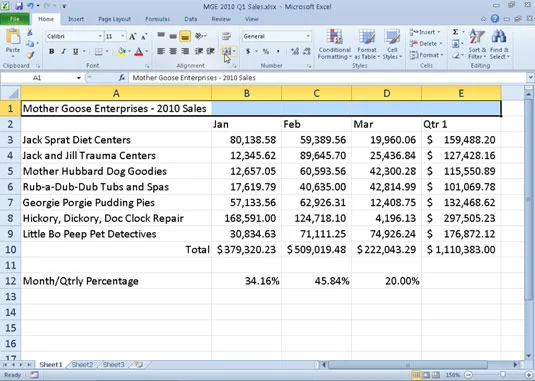This screenshot has height=381, width=535.
Task: Open the General number format dropdown
Action: (307, 36)
